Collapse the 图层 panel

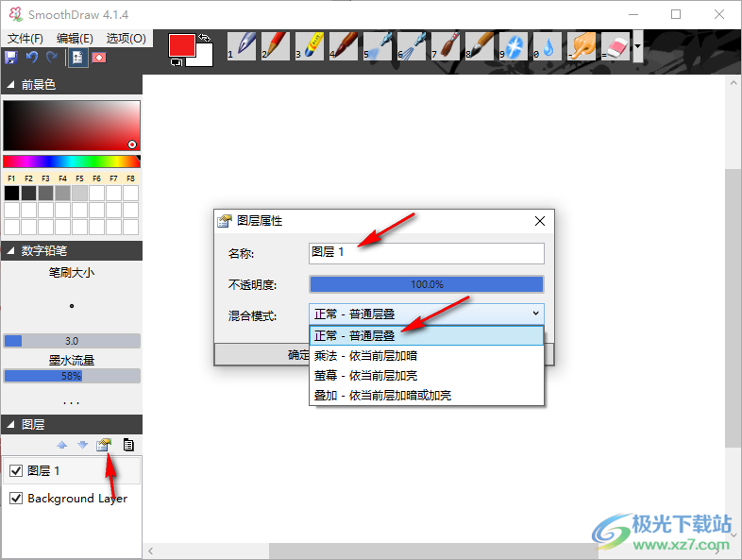[x=10, y=425]
